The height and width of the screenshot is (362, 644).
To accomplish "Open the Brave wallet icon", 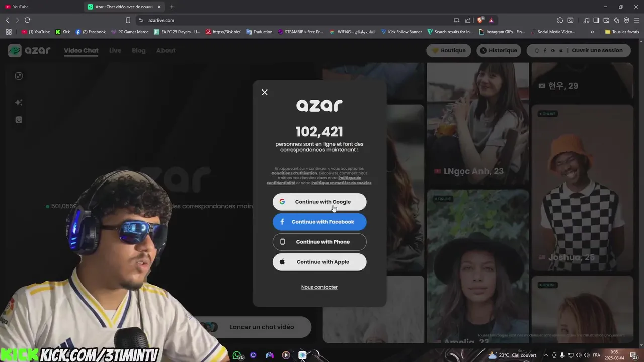I will point(606,20).
